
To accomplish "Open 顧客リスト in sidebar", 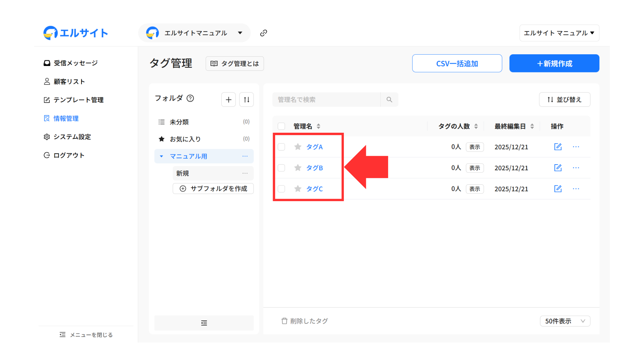I will 69,81.
